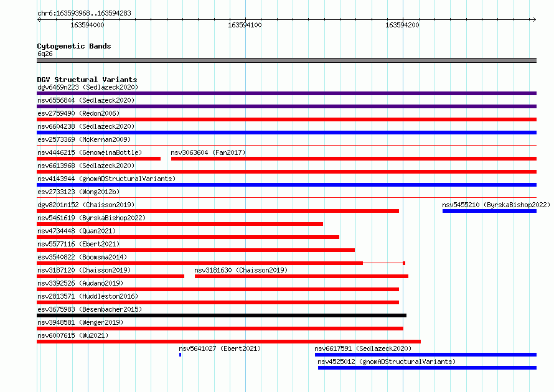Select nsv3392526 (Audano2019) label
Viewport: 554px width, 392px height.
pos(80,283)
